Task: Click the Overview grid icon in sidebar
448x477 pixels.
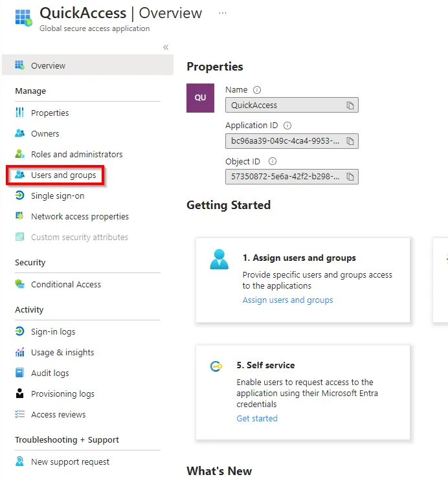Action: click(20, 65)
